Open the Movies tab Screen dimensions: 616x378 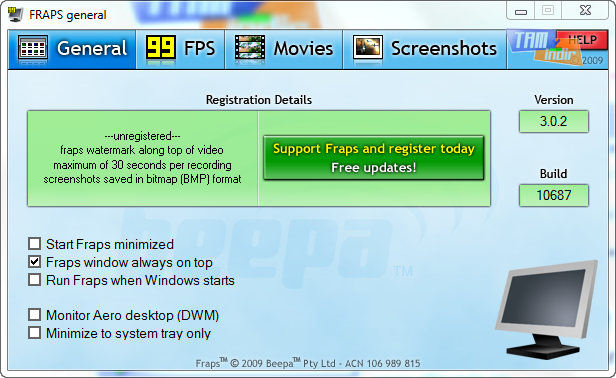(284, 49)
